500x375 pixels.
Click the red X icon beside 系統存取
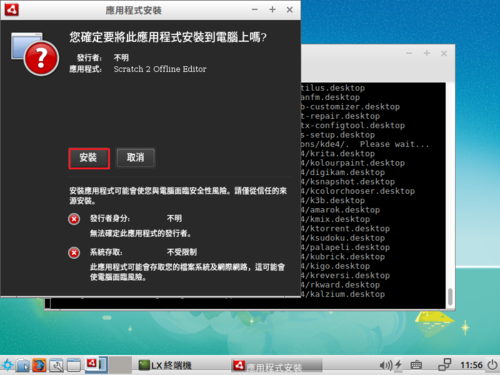click(x=74, y=253)
